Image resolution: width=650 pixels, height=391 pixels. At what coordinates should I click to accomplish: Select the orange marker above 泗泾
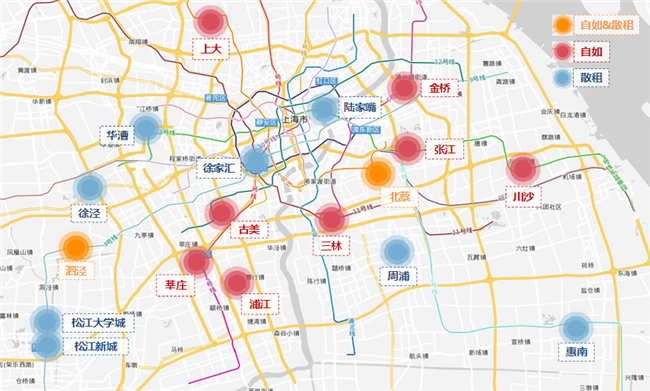click(x=75, y=248)
